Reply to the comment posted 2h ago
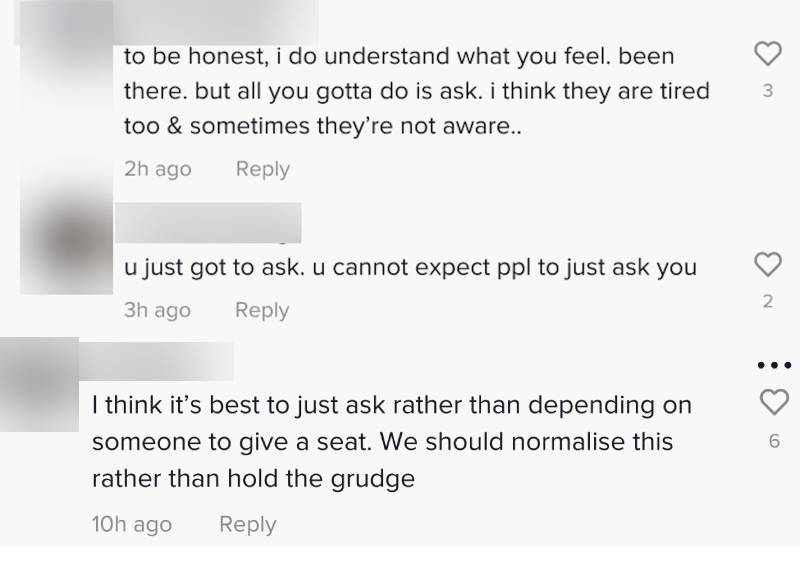This screenshot has height=567, width=800. (263, 169)
